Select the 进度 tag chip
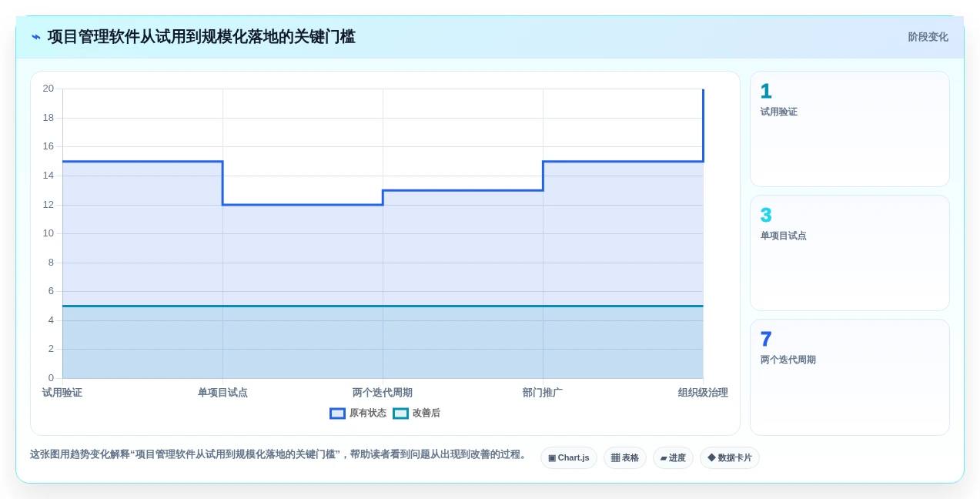Image resolution: width=980 pixels, height=499 pixels. point(673,458)
